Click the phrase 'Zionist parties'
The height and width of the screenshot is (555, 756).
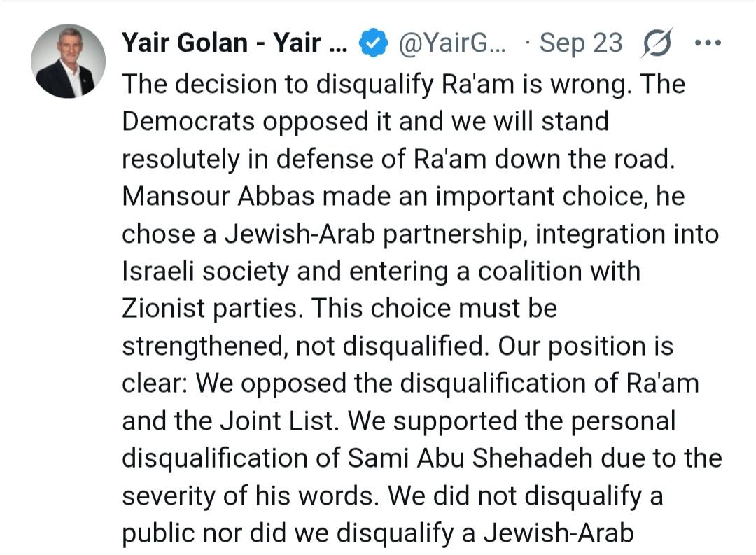click(209, 309)
